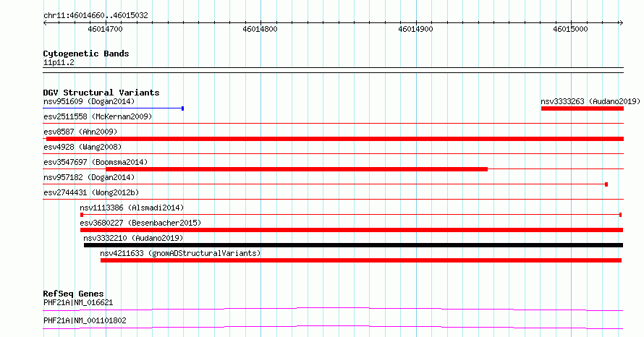Viewport: 644px width, 337px height.
Task: Click left end marker of nsv1113386
Action: pyautogui.click(x=82, y=215)
